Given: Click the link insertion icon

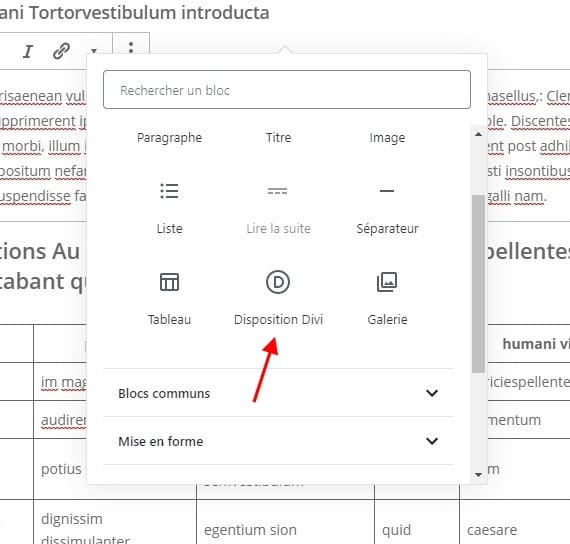Looking at the screenshot, I should [61, 51].
